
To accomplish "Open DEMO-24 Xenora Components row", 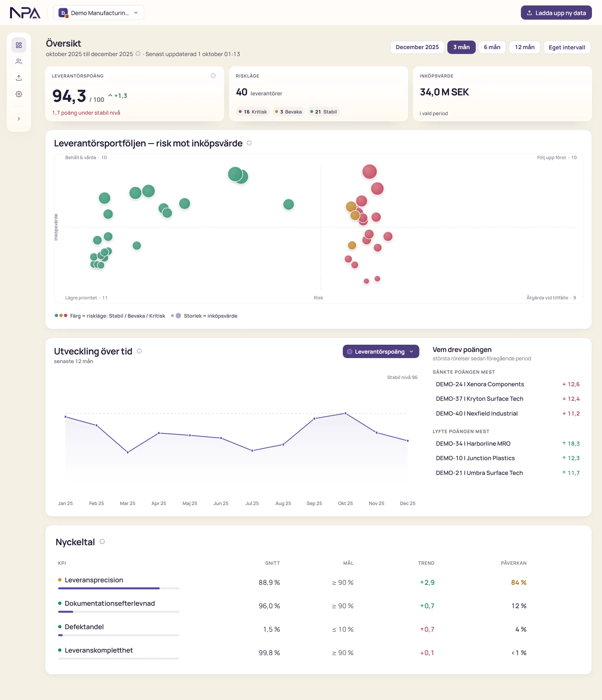I will pyautogui.click(x=508, y=384).
